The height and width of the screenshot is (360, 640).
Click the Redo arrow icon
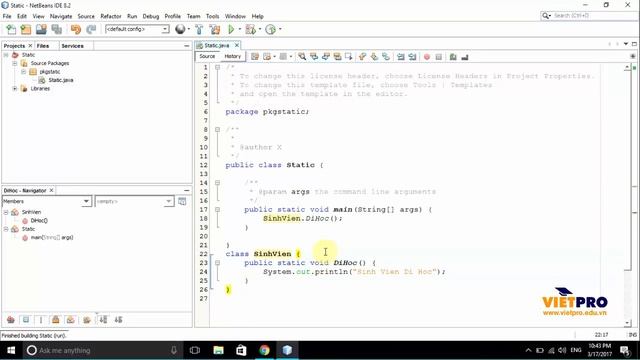(91, 29)
